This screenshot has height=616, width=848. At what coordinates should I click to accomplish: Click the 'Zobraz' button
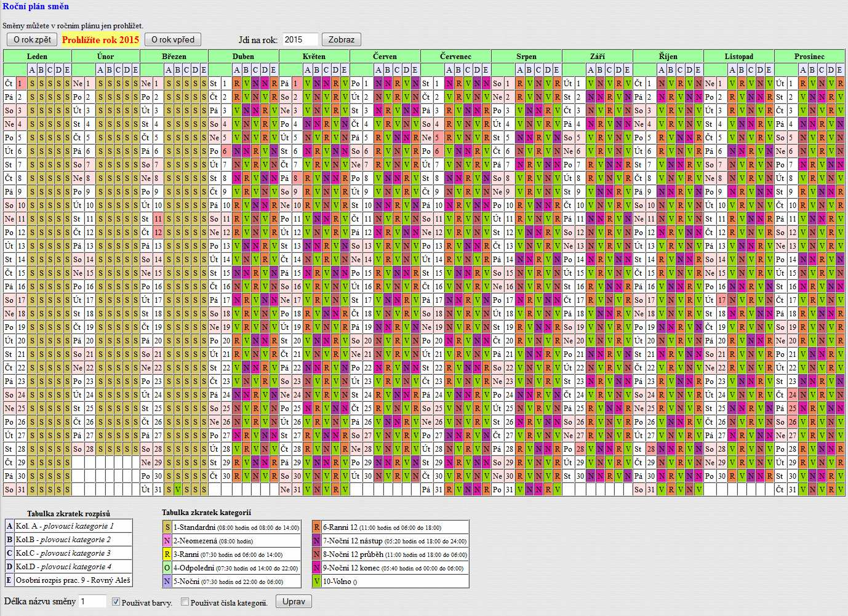[342, 39]
